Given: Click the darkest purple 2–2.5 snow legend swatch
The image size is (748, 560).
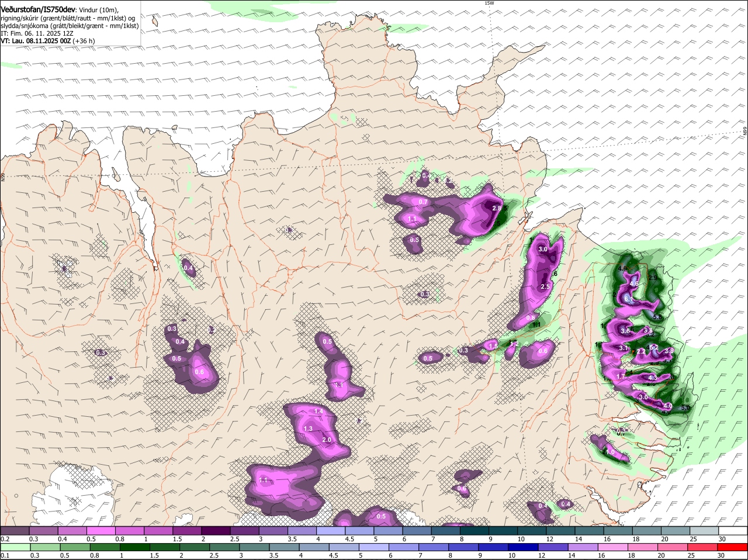Looking at the screenshot, I should point(216,531).
